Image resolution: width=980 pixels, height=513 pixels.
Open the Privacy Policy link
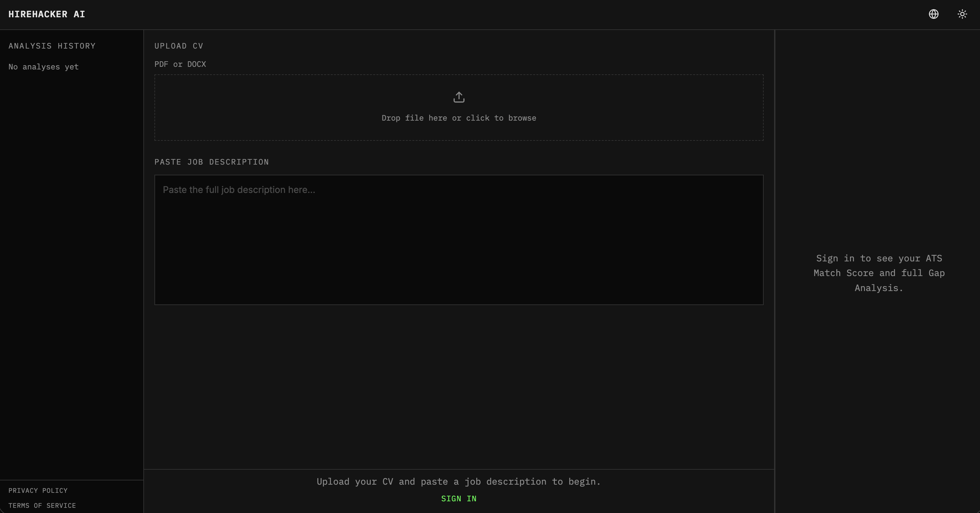click(x=38, y=491)
